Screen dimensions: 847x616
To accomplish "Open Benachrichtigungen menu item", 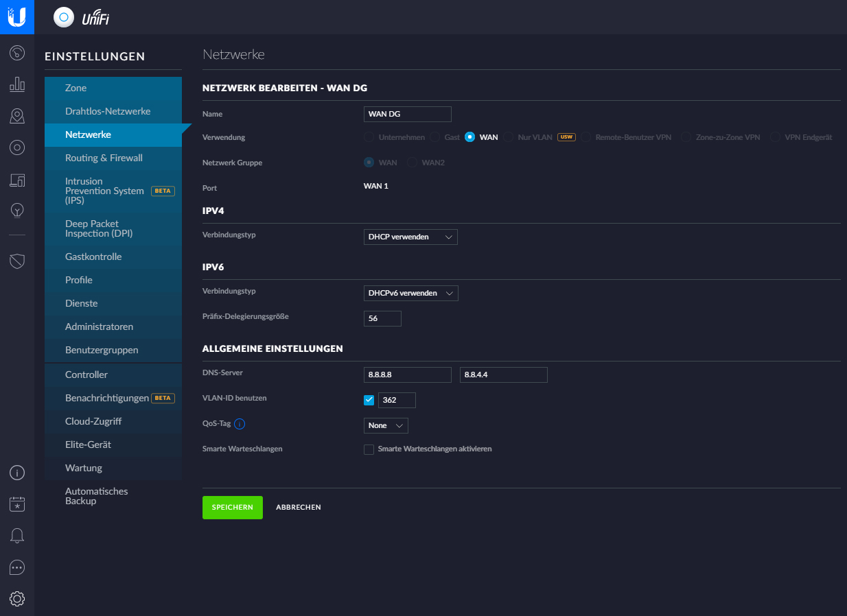I will (113, 398).
